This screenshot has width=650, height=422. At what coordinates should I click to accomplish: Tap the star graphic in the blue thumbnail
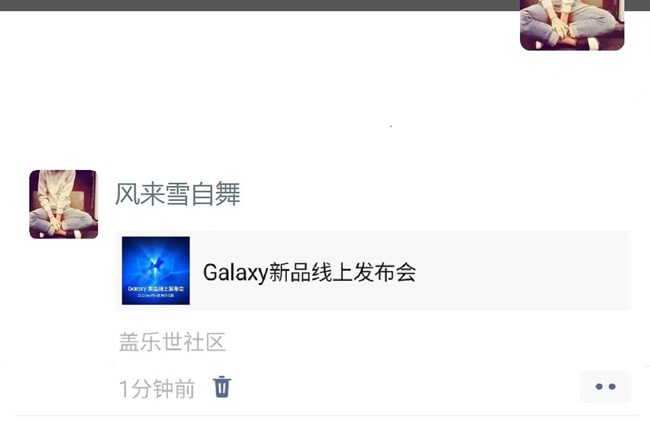pos(155,264)
